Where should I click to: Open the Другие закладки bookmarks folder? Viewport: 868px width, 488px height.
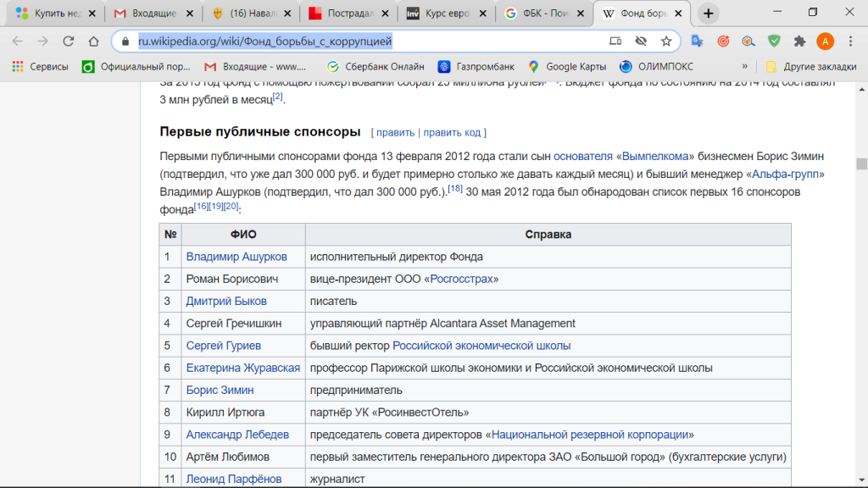(806, 66)
